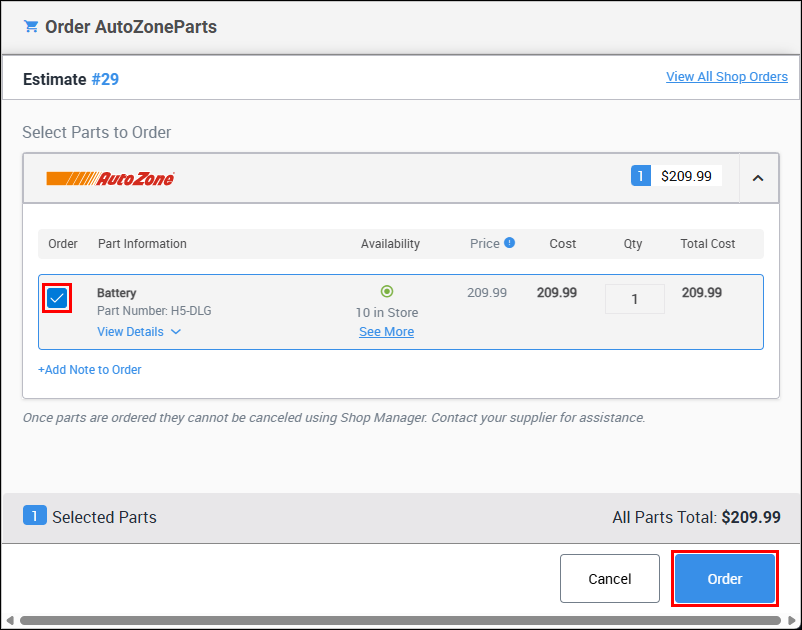
Task: Click the Select Parts to Order heading
Action: point(97,132)
